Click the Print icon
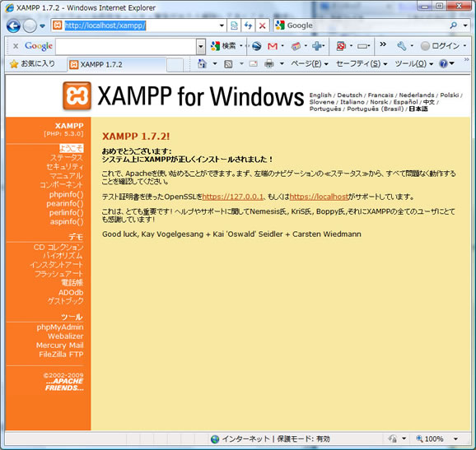Screen dimensions: 476x450 pos(269,63)
